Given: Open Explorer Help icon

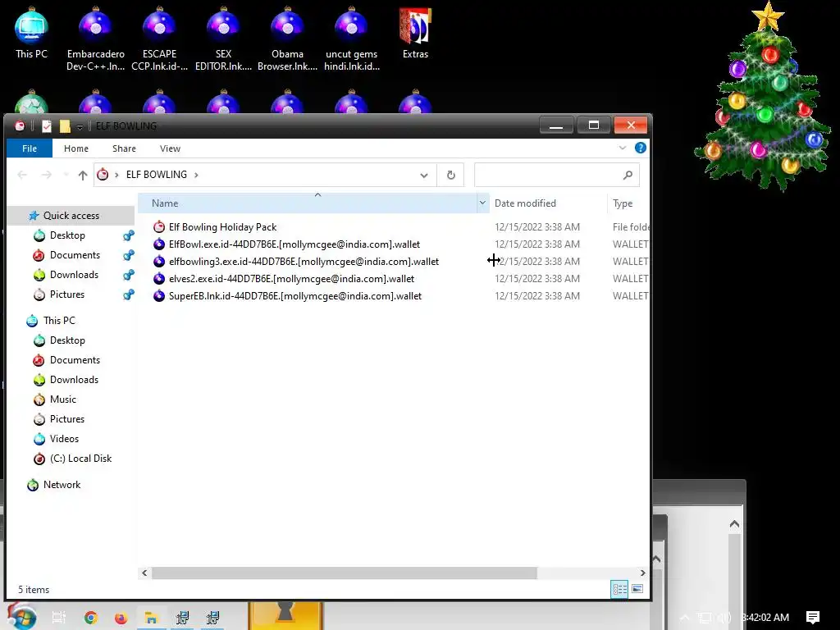Looking at the screenshot, I should tap(640, 148).
